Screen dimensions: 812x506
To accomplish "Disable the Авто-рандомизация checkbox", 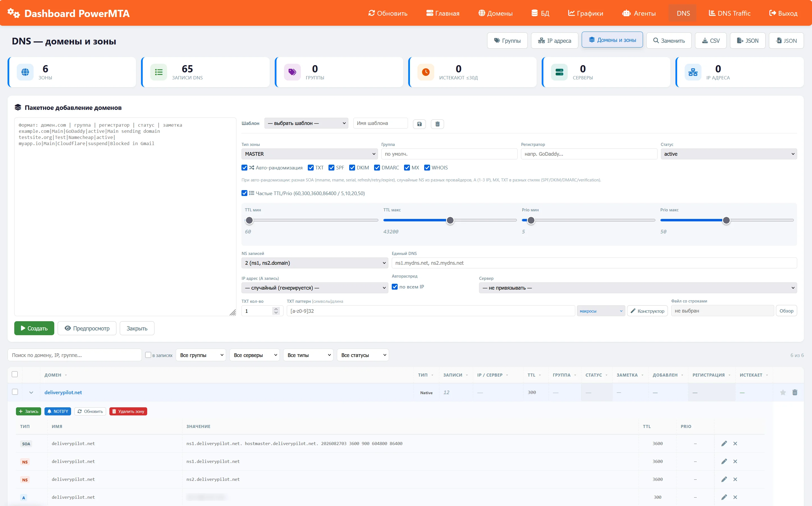I will click(x=245, y=168).
